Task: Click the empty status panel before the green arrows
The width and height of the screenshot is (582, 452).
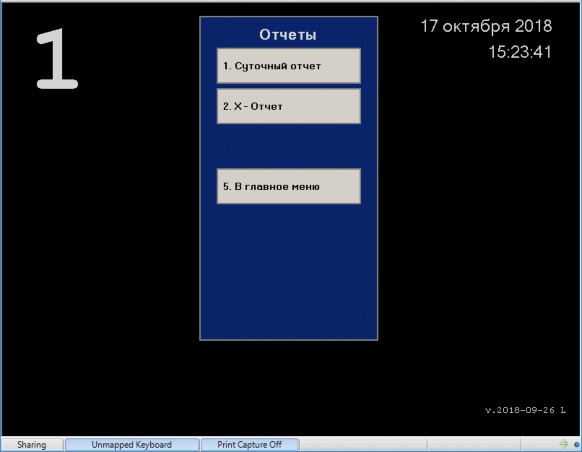Action: pyautogui.click(x=474, y=445)
